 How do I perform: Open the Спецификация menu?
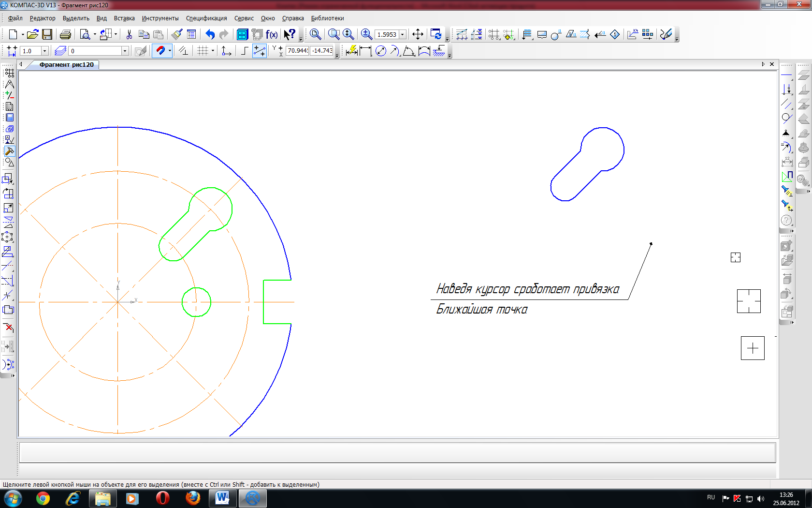point(206,18)
